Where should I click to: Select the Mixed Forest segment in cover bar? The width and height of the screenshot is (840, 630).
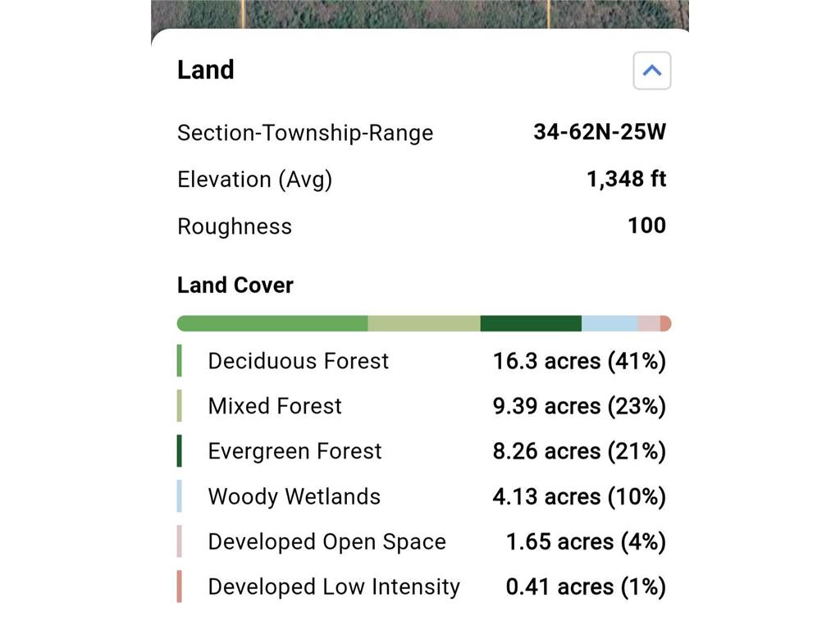click(424, 323)
